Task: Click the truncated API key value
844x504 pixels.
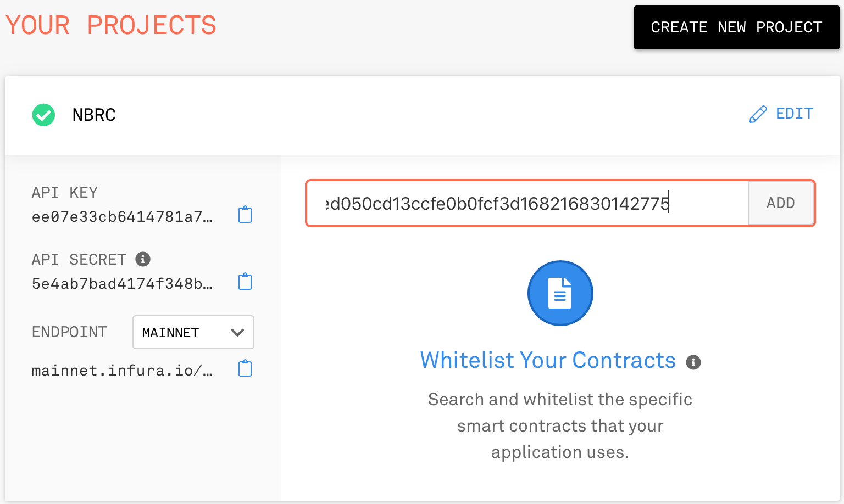Action: tap(122, 217)
